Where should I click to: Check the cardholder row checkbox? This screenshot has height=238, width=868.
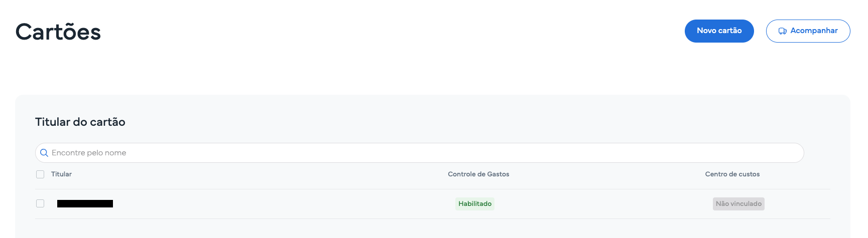coord(40,203)
